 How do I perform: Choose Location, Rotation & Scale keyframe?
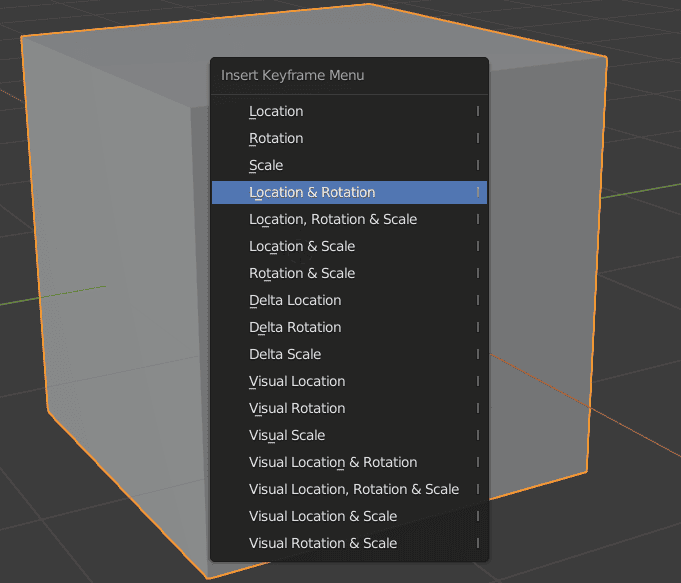(349, 219)
